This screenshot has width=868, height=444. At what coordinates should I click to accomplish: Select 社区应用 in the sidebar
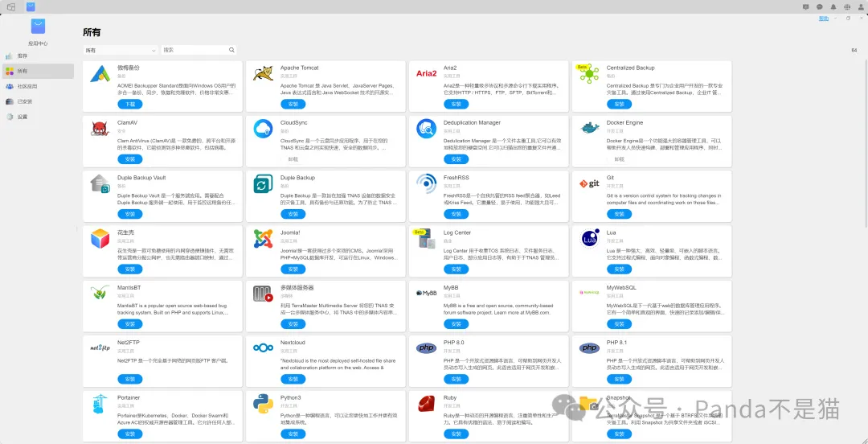[38, 87]
